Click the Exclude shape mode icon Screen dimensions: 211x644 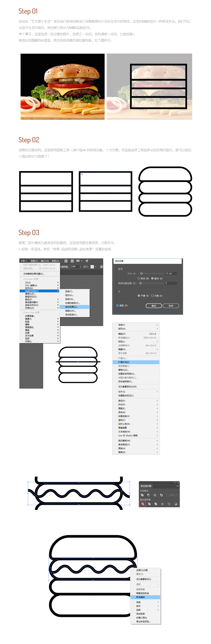point(161,495)
